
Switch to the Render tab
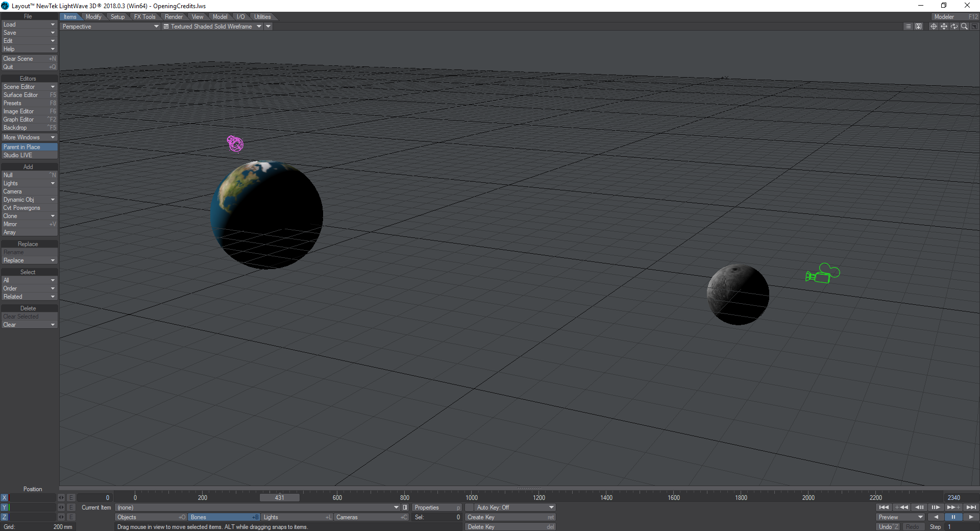click(174, 17)
